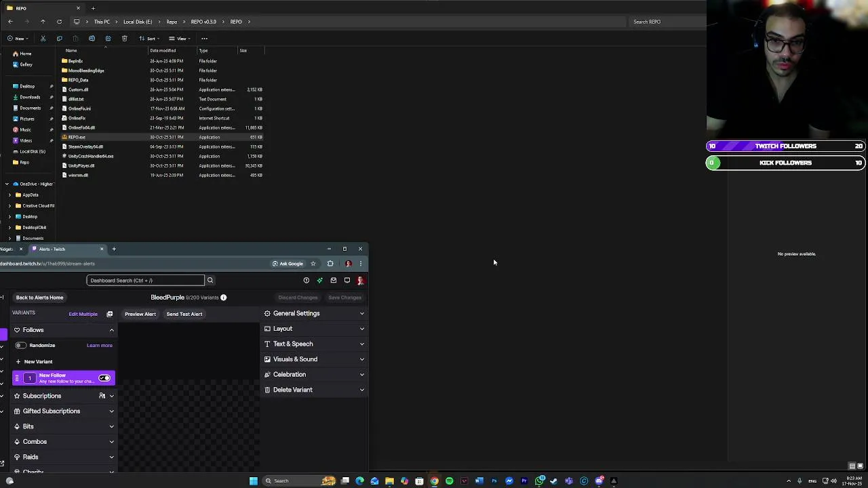The width and height of the screenshot is (868, 488).
Task: Expand the Gifted Subscriptions section
Action: tap(112, 411)
